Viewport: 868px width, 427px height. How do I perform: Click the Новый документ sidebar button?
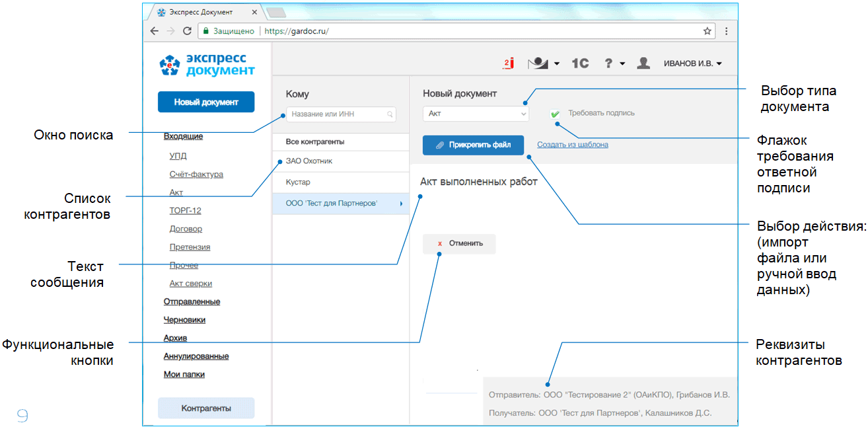(205, 102)
